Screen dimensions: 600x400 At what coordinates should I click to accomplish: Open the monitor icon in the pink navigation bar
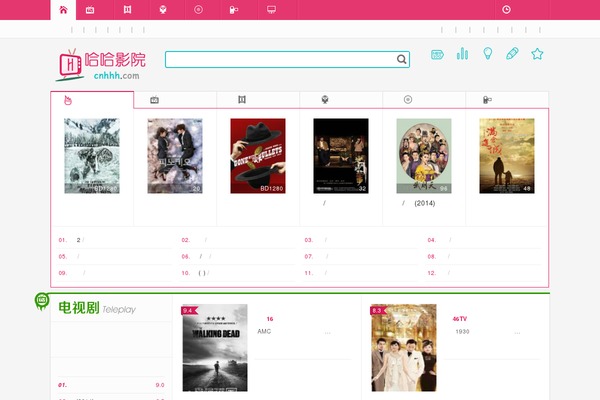pyautogui.click(x=271, y=10)
